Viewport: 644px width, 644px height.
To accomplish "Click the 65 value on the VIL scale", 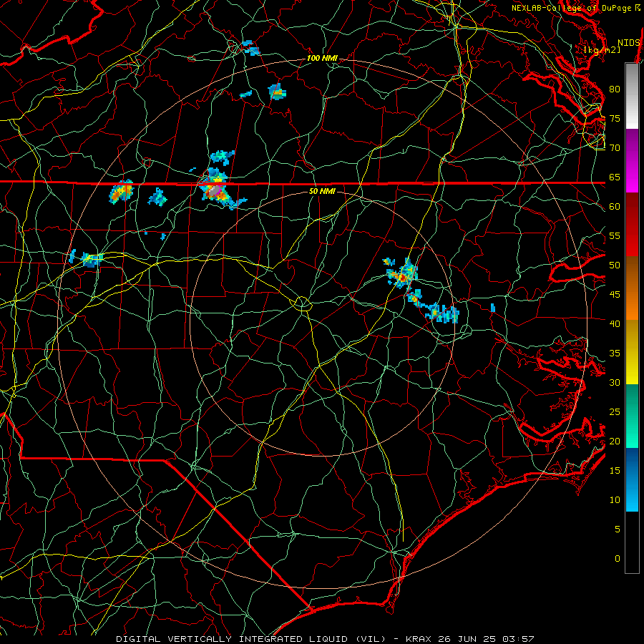I will (x=615, y=177).
